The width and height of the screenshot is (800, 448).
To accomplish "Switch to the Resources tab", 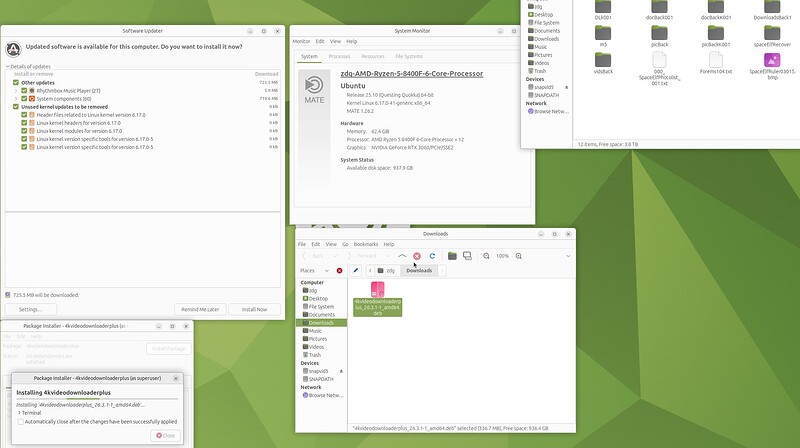I will 373,57.
